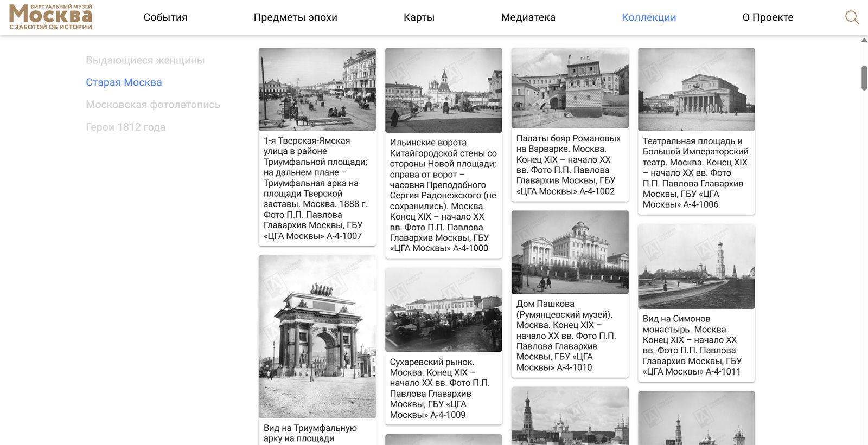Open the Коллекции menu item

pos(649,17)
